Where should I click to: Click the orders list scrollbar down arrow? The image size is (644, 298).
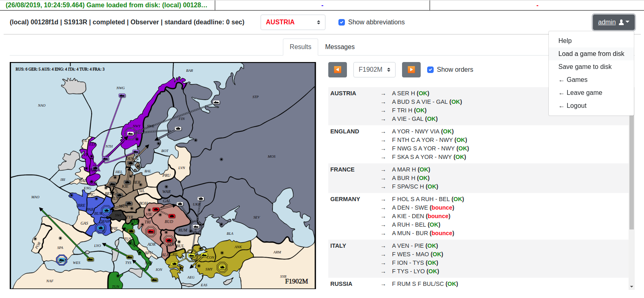click(631, 287)
